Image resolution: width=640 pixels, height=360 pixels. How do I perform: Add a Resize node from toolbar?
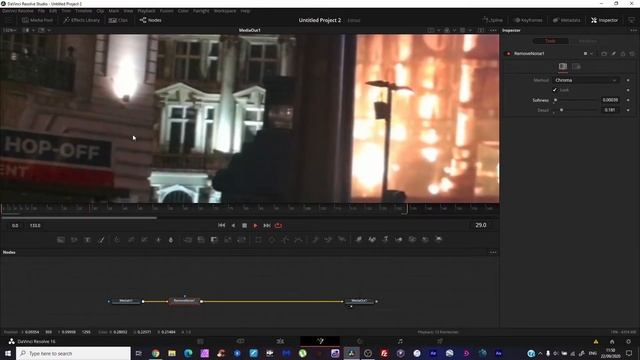tap(228, 240)
